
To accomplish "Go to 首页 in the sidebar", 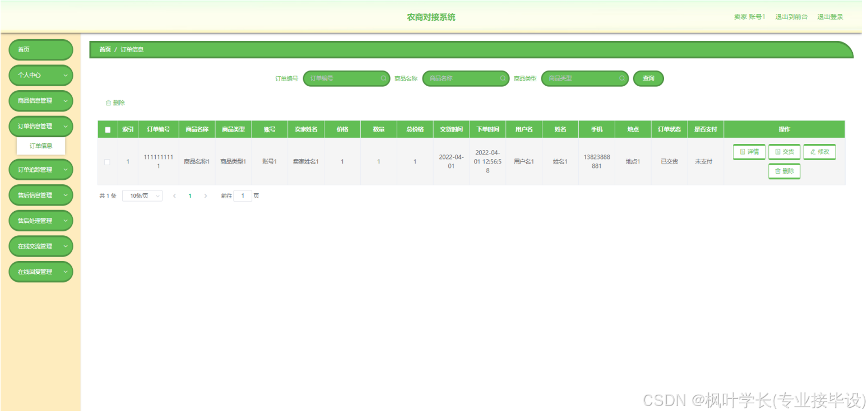I will [41, 50].
